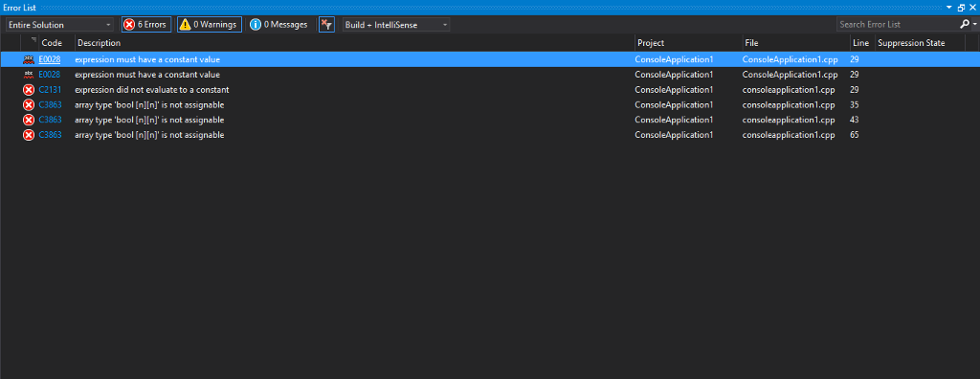This screenshot has height=379, width=980.
Task: Open the Build + IntelliSense dropdown
Action: (x=395, y=24)
